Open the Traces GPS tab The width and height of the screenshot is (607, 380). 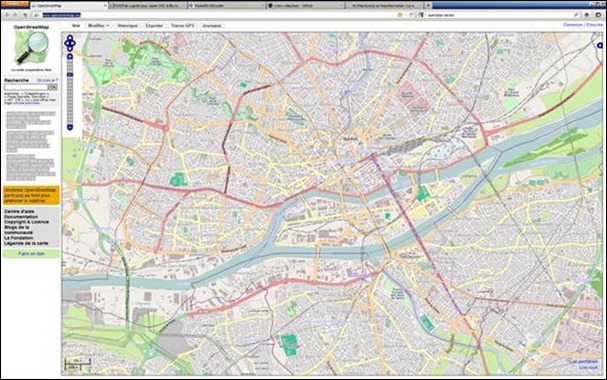(182, 26)
